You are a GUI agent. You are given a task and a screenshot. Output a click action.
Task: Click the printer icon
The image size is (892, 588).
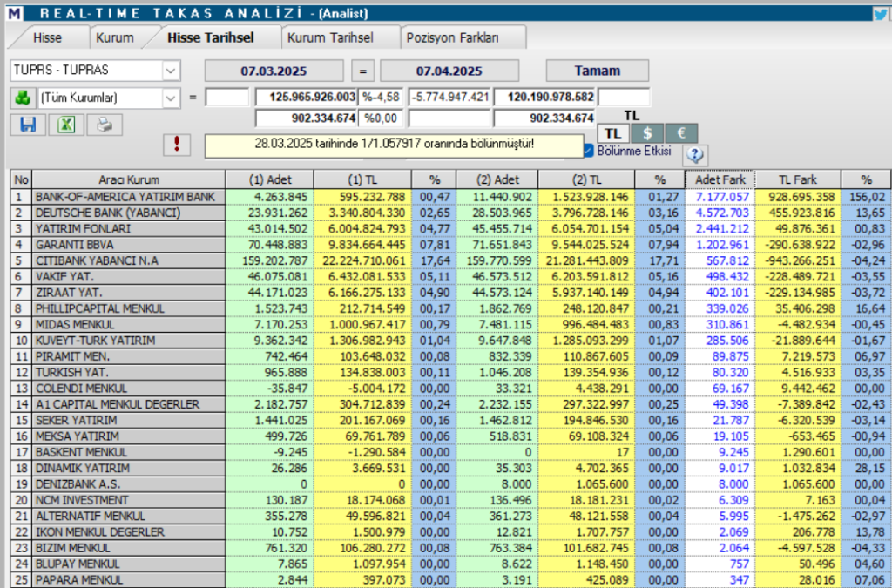click(x=105, y=125)
